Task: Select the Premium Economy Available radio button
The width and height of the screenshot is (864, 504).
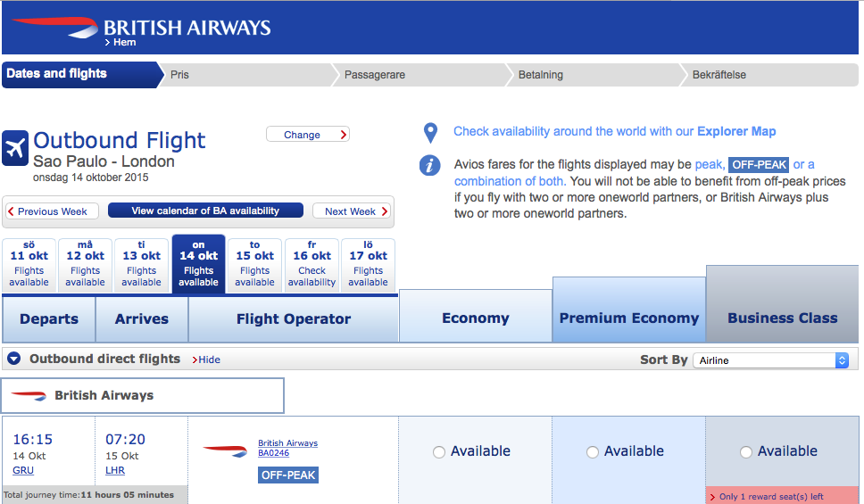Action: [592, 452]
